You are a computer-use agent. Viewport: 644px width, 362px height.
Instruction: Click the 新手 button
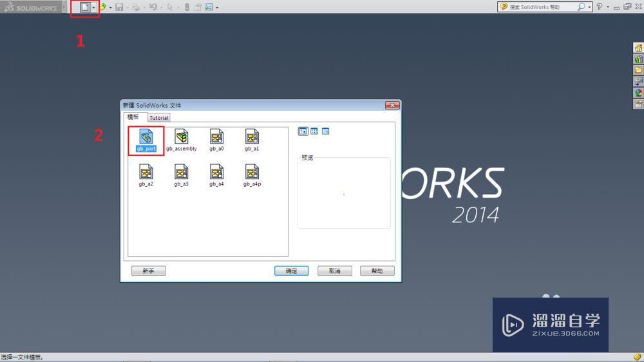[x=149, y=271]
